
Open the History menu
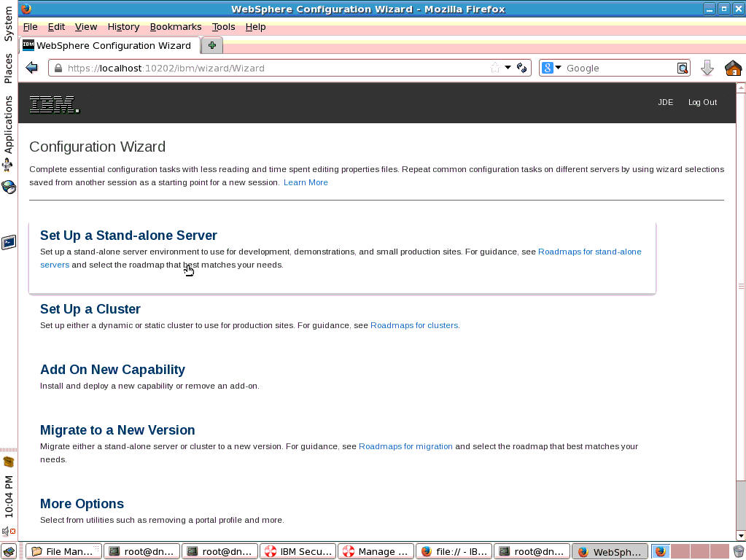123,27
